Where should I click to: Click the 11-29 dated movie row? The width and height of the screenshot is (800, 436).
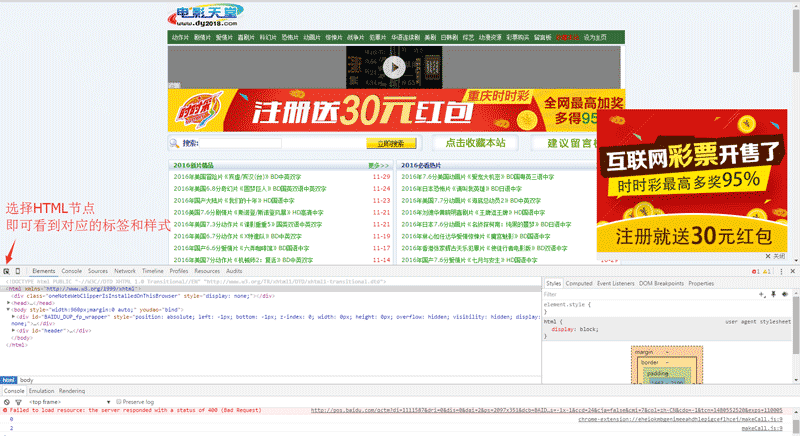(x=280, y=177)
